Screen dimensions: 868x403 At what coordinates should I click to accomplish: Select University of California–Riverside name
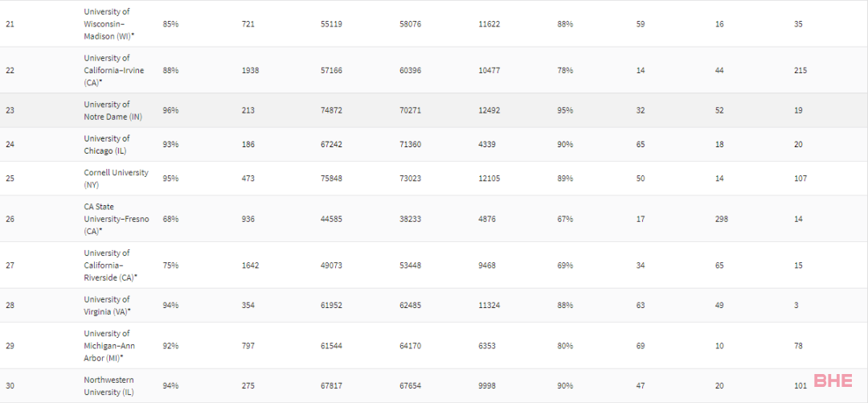click(111, 265)
